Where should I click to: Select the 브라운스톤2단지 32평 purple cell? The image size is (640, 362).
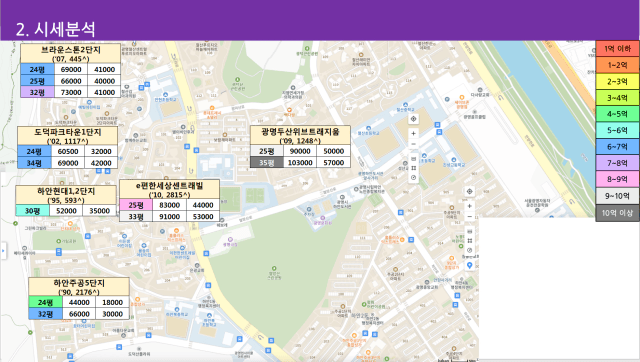37,92
